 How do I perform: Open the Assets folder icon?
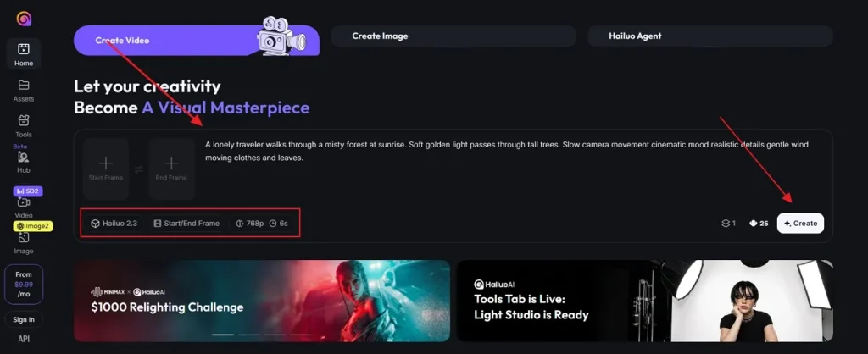click(x=23, y=86)
